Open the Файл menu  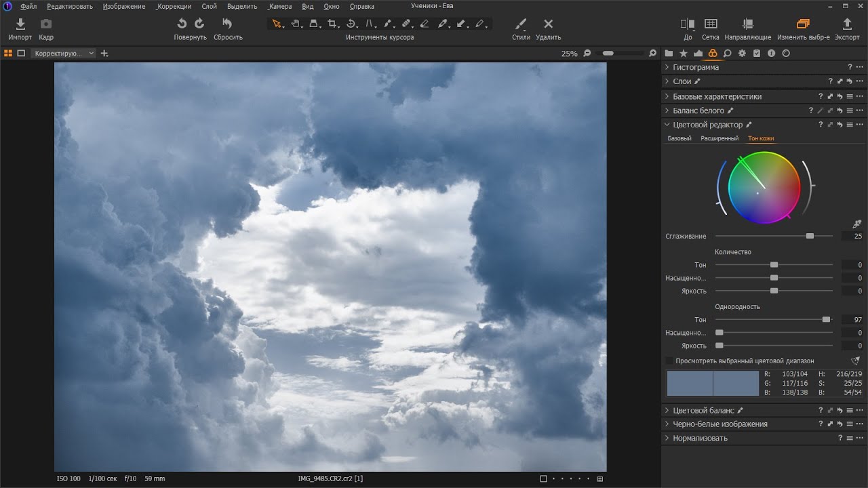coord(28,6)
